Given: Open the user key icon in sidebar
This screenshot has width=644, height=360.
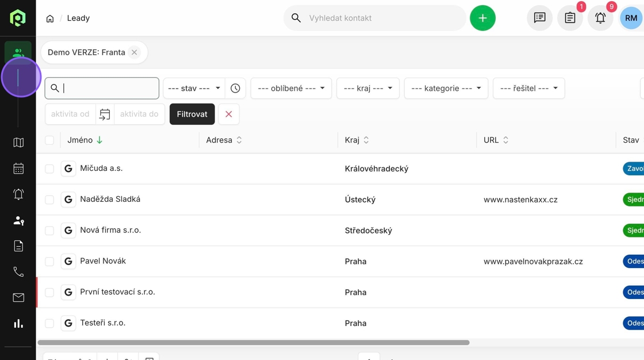Looking at the screenshot, I should pyautogui.click(x=18, y=220).
